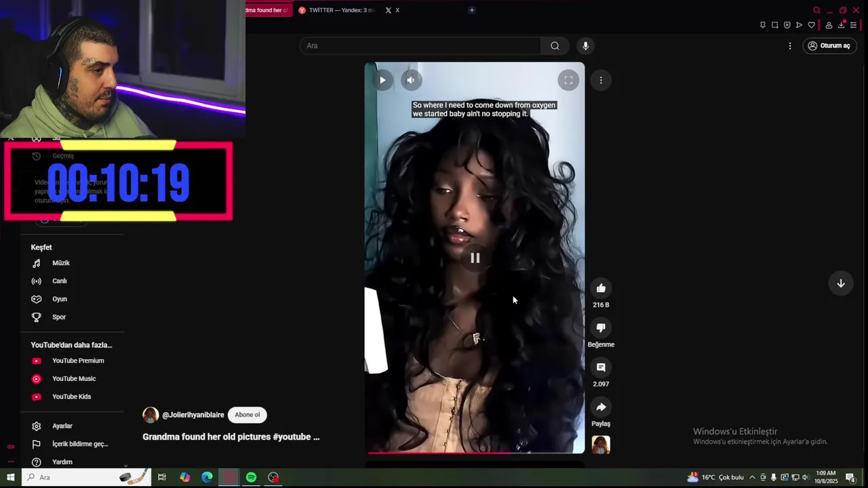Open the Opera GX taskbar icon

[229, 477]
